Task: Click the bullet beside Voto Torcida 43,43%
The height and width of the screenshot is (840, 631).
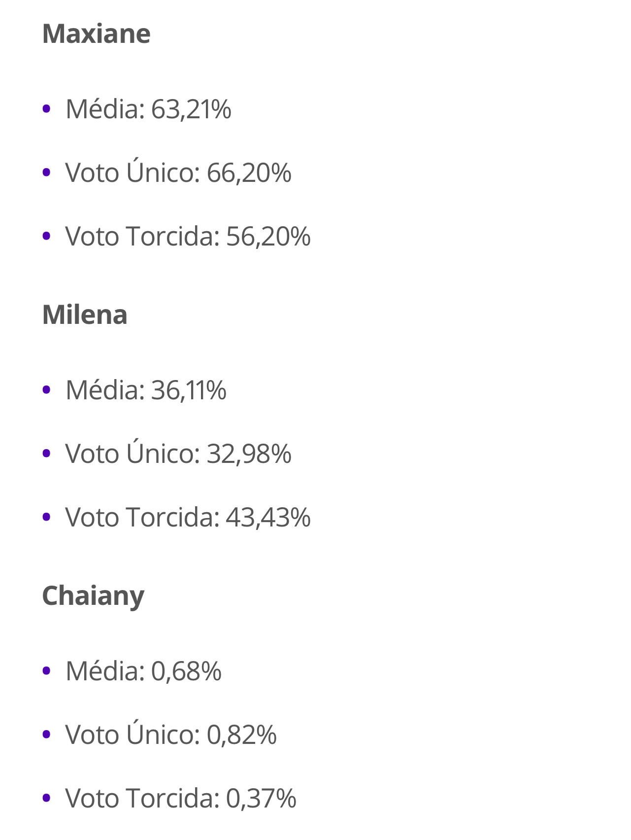Action: (x=47, y=517)
